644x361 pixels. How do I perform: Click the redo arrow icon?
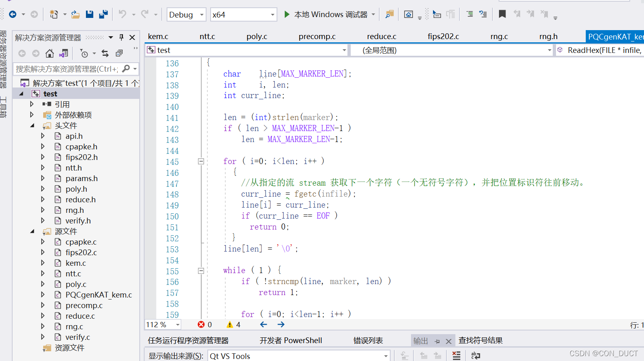(145, 14)
